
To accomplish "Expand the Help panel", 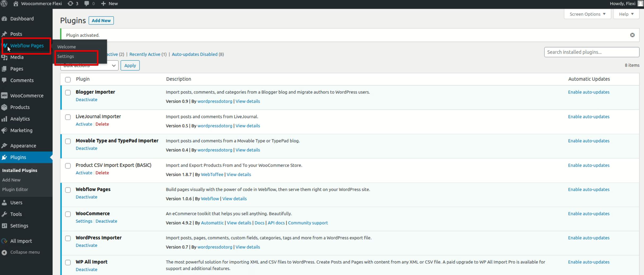I will click(626, 14).
